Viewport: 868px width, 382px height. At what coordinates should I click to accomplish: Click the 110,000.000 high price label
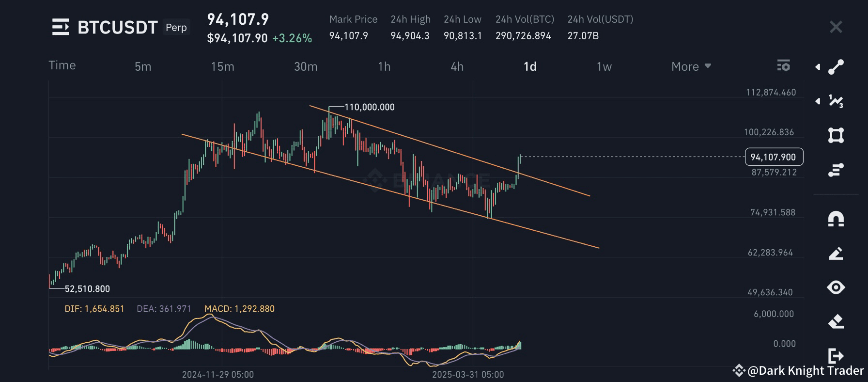click(370, 107)
